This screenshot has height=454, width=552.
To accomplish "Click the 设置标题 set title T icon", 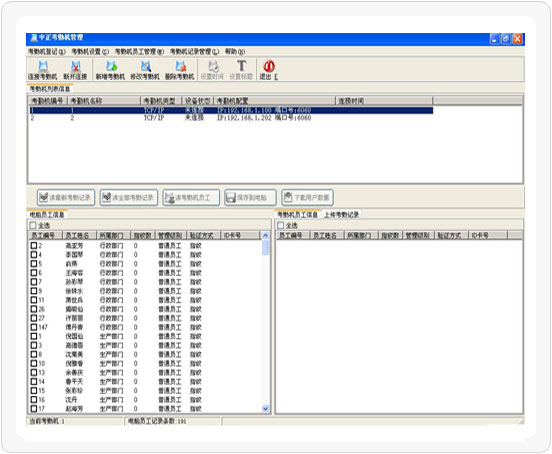I will point(241,70).
